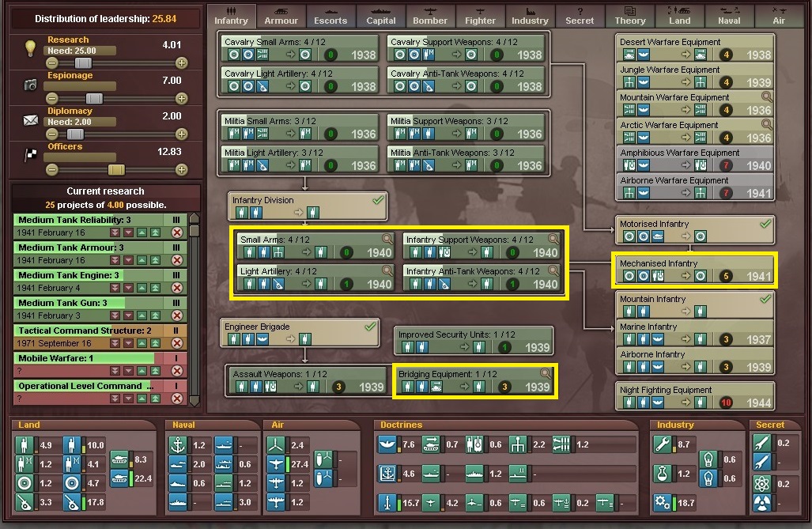Click the Industry wrench icon showing 8.7

pyautogui.click(x=663, y=444)
